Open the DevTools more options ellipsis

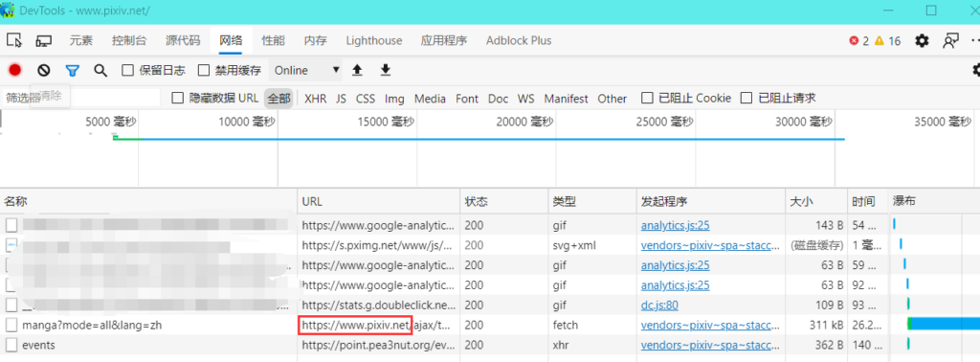click(975, 40)
